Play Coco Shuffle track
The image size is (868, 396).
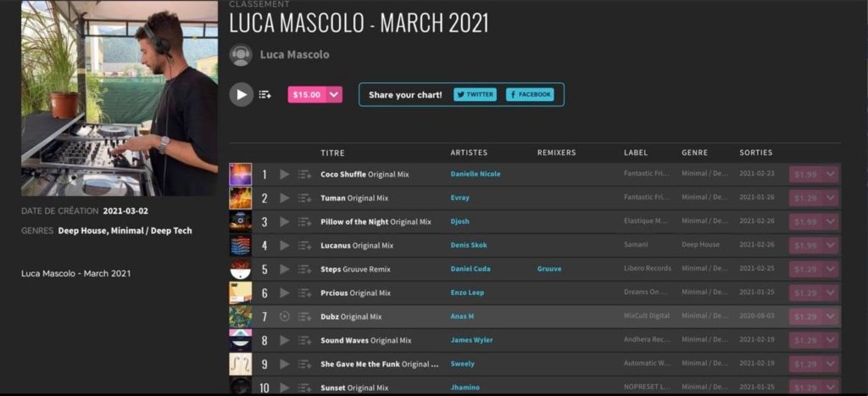click(x=285, y=175)
